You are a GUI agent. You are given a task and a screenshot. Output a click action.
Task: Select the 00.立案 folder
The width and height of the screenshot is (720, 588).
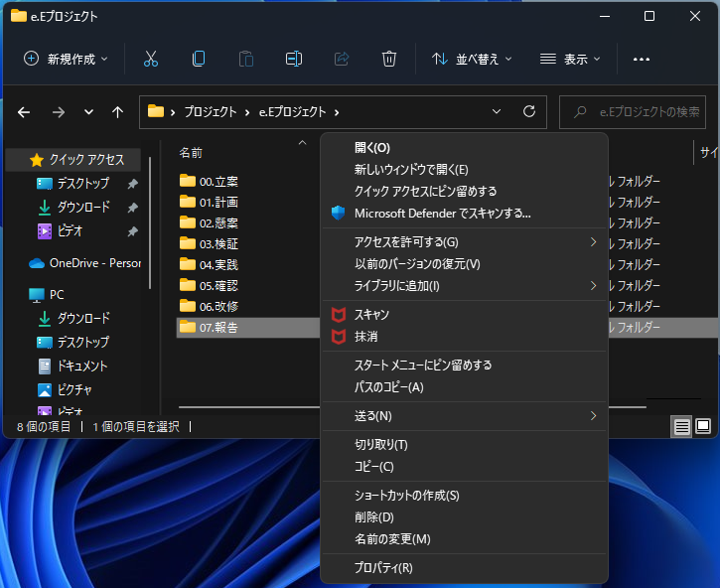click(218, 181)
